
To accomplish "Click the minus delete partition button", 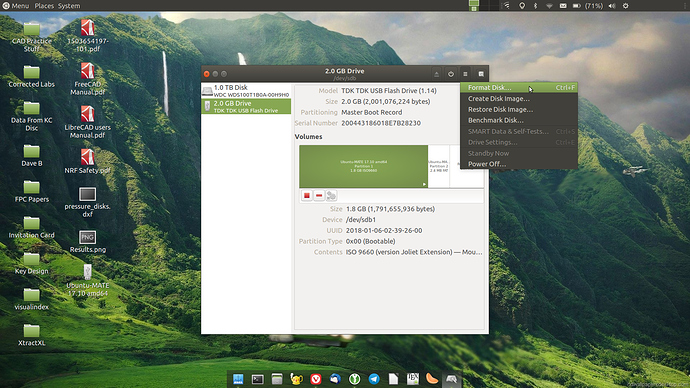I will coord(319,195).
